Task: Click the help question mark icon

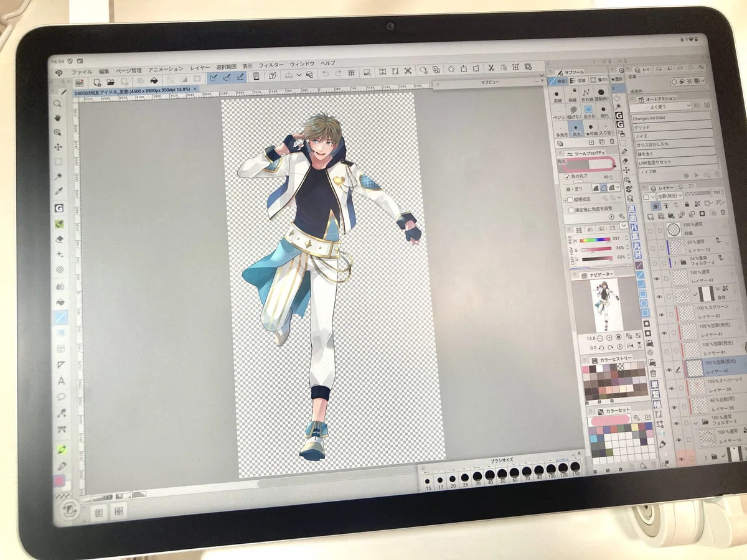Action: click(x=272, y=75)
